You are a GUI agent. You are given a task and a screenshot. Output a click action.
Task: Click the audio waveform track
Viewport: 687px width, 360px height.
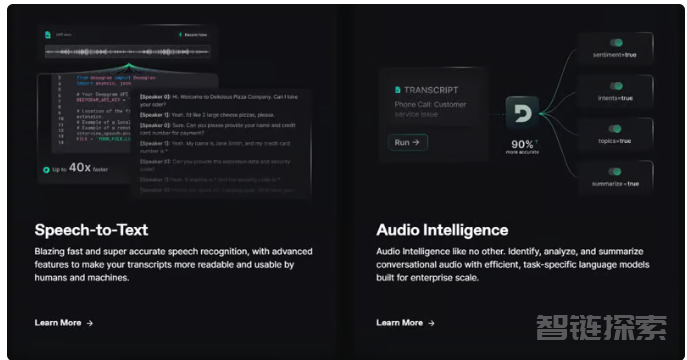pos(127,52)
